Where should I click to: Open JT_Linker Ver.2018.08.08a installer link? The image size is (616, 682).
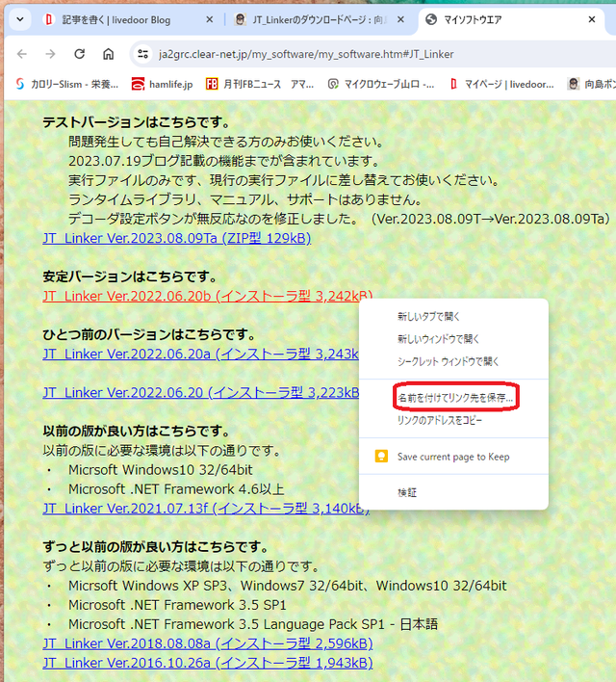pyautogui.click(x=207, y=643)
